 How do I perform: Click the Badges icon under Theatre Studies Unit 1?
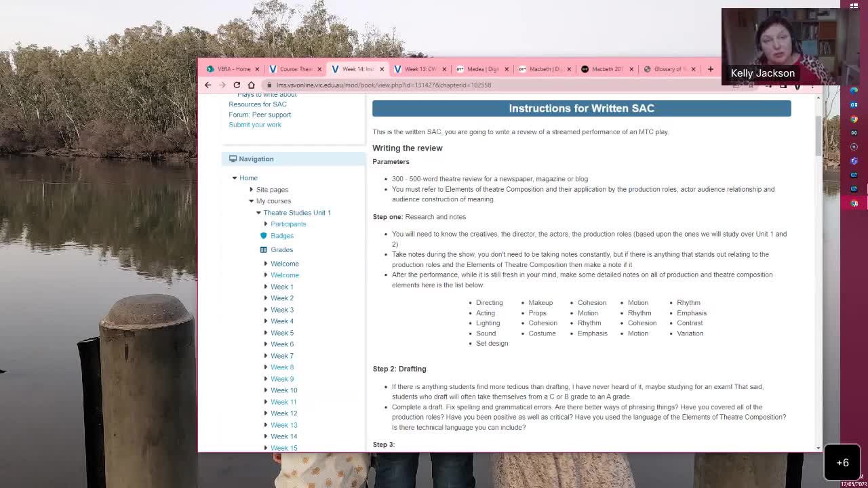(x=263, y=235)
